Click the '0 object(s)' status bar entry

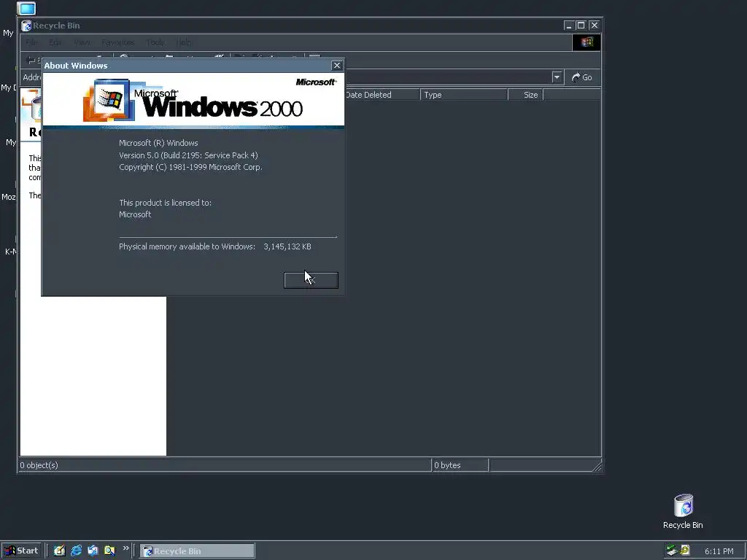(39, 465)
